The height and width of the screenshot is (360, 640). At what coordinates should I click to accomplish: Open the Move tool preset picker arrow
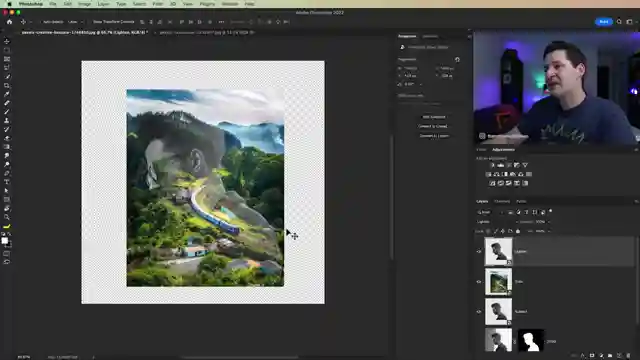click(30, 22)
